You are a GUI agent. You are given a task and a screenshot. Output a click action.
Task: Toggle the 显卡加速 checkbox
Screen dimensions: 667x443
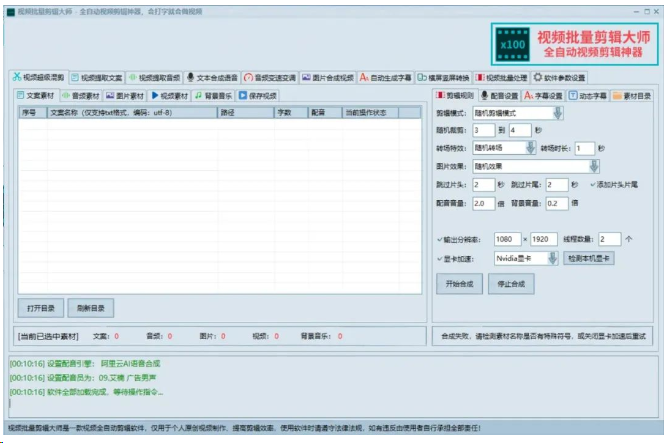[439, 259]
